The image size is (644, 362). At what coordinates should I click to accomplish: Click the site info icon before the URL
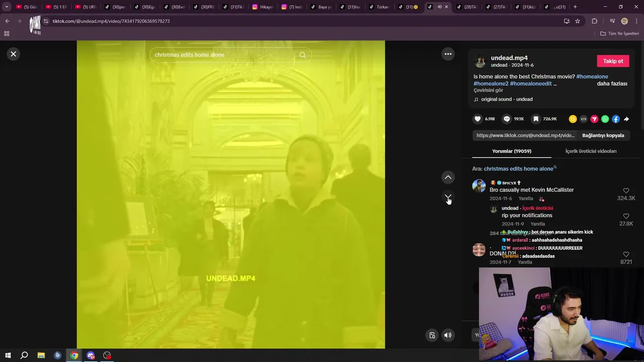point(46,21)
